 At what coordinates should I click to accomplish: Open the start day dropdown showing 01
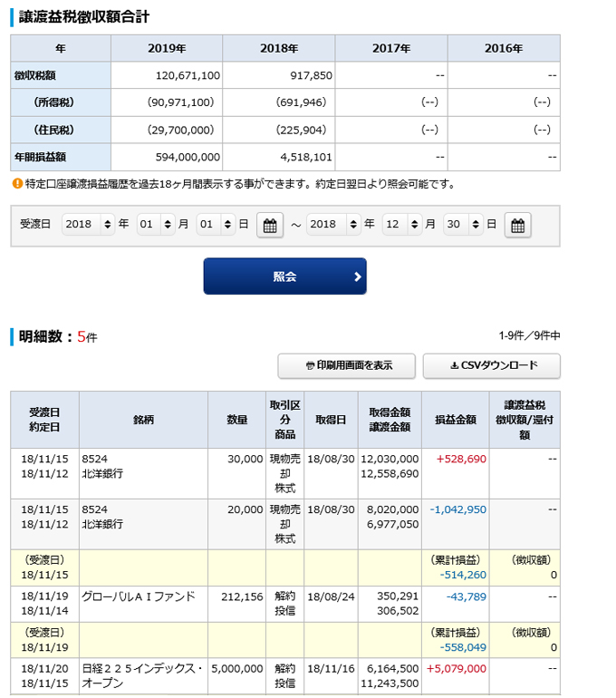[216, 224]
